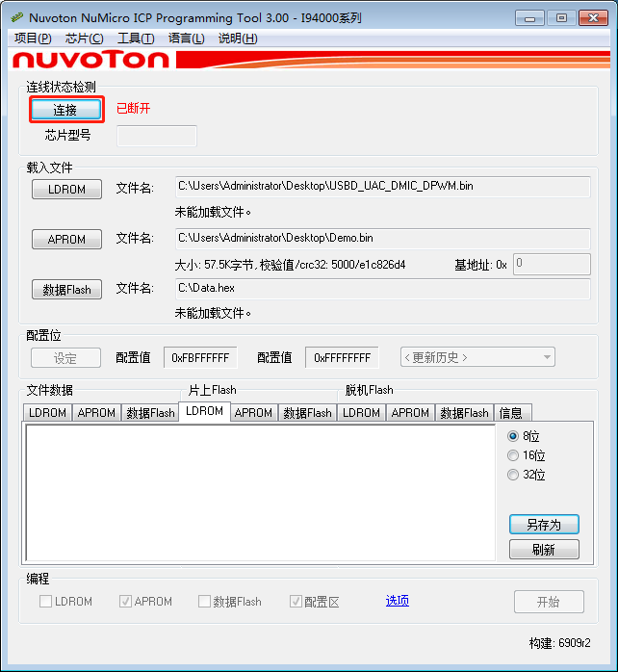
Task: Click the 芯片型号 chip model field
Action: coord(157,136)
